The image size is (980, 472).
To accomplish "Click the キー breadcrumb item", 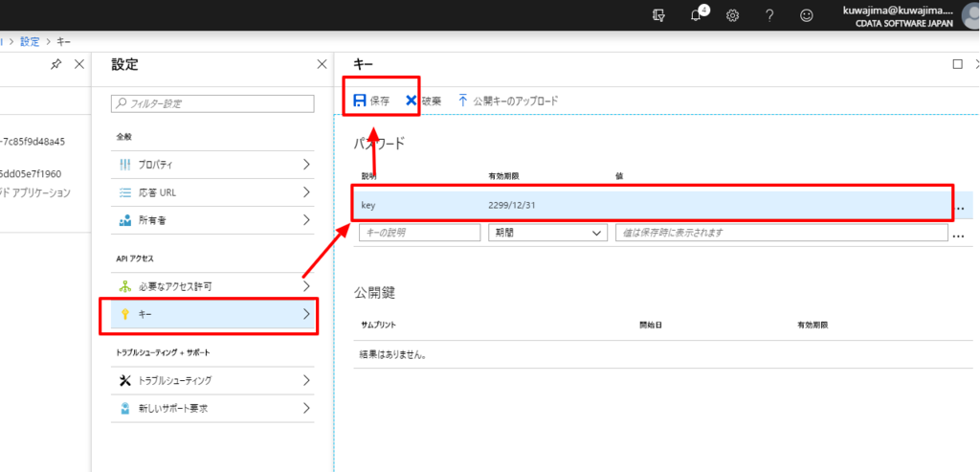I will [x=64, y=42].
